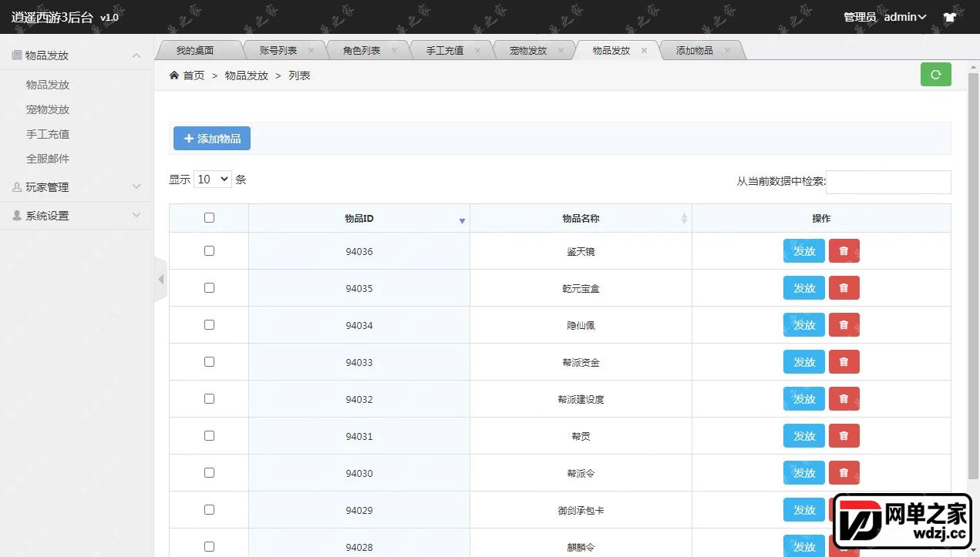Check the box for item 94035
The image size is (980, 557).
pyautogui.click(x=209, y=288)
